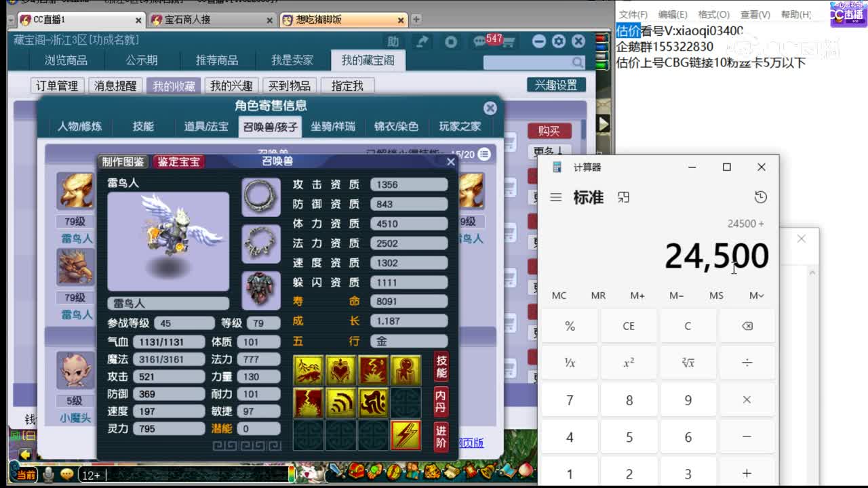Click the search magnifier icon

point(577,62)
